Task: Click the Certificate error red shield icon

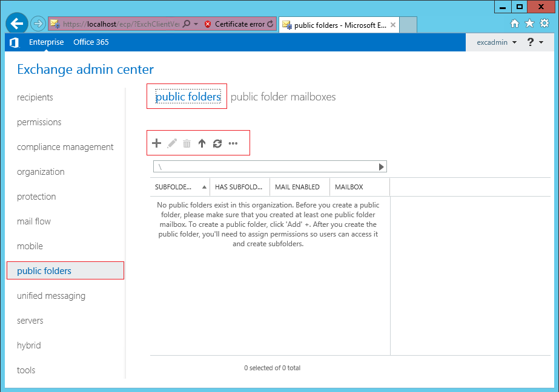Action: 208,24
